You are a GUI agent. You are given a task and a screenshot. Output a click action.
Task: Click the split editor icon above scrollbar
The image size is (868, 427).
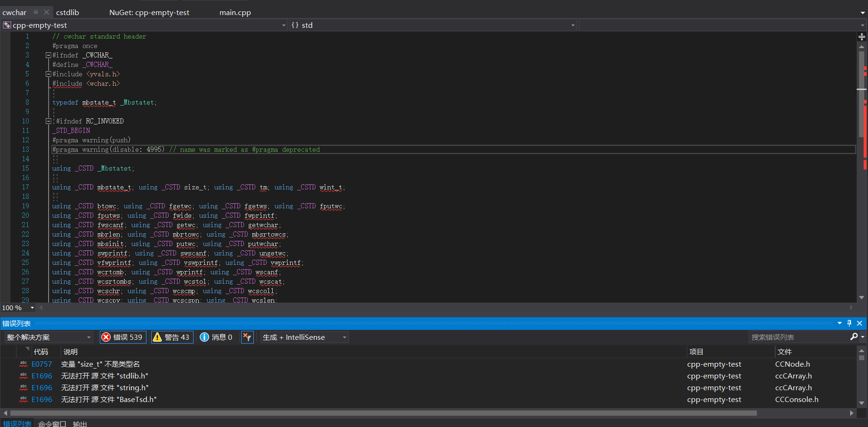(861, 37)
